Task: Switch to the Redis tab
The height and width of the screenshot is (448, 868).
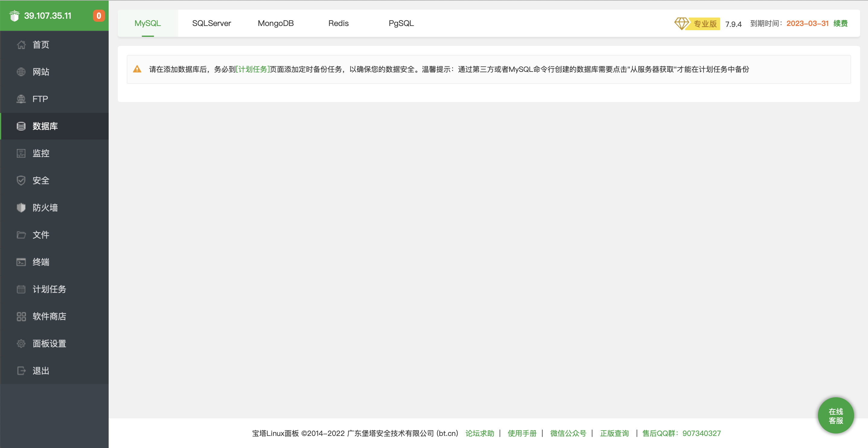Action: tap(338, 23)
